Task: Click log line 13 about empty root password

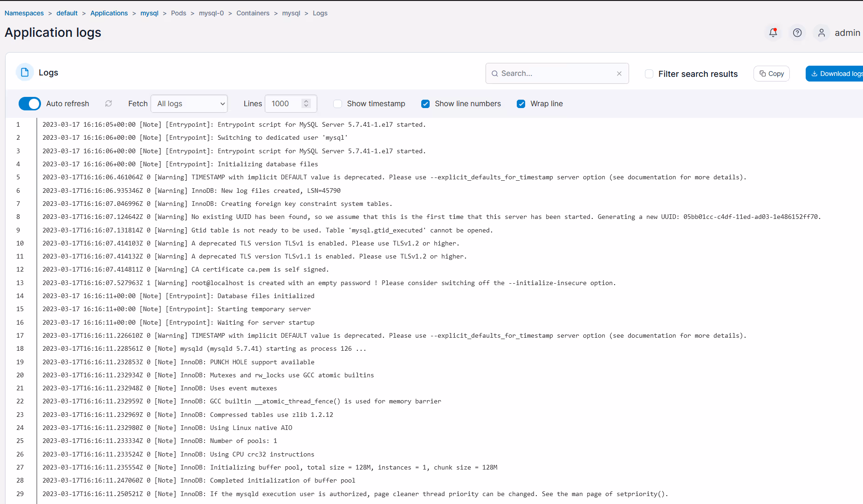Action: coord(329,283)
